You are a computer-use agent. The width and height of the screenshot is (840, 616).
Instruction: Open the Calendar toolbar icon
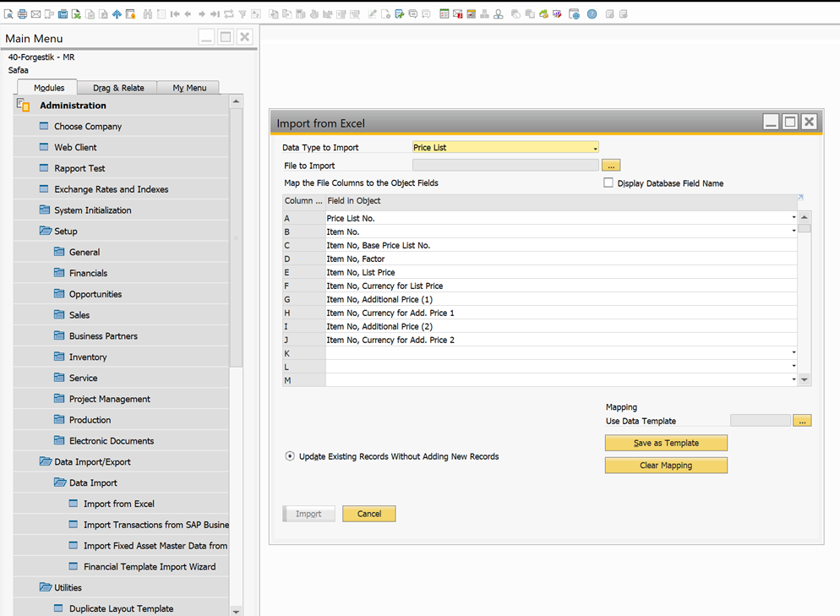[x=443, y=14]
